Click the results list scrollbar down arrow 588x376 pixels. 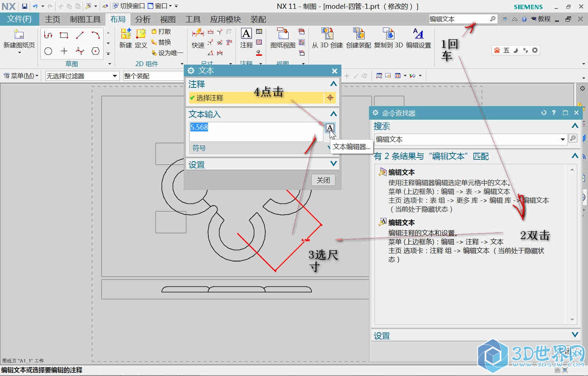[x=572, y=319]
